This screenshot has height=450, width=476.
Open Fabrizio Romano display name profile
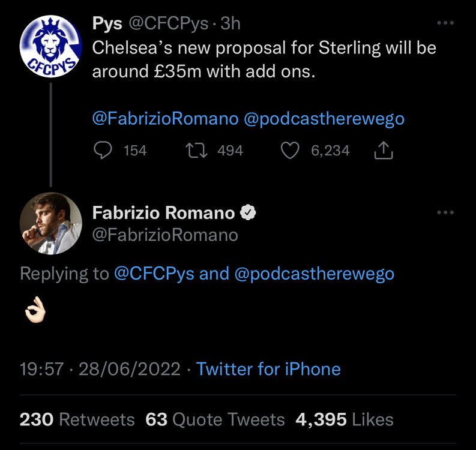tap(164, 213)
